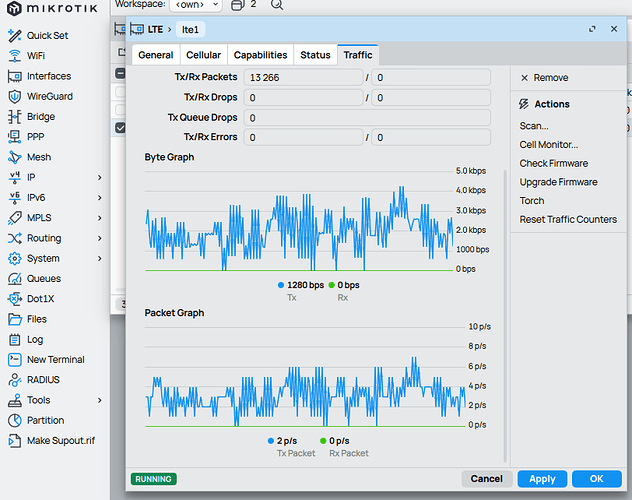Screen dimensions: 632x500
Task: Switch to the Cellular tab
Action: 204,55
